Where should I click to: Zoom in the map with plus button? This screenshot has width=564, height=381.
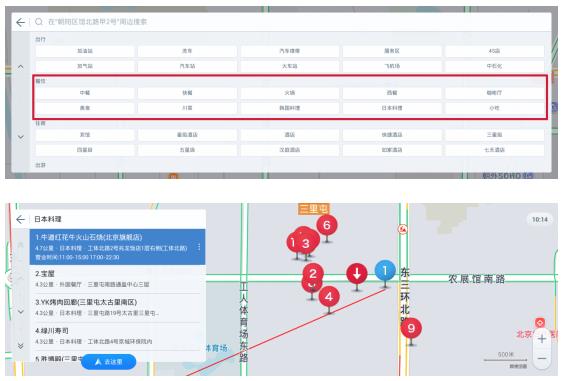click(x=542, y=339)
